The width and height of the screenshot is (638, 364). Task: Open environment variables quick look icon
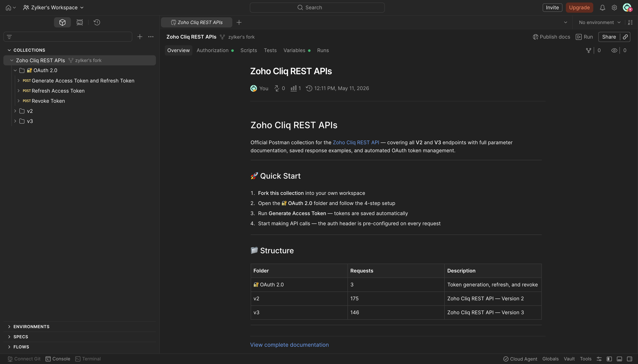[x=630, y=23]
